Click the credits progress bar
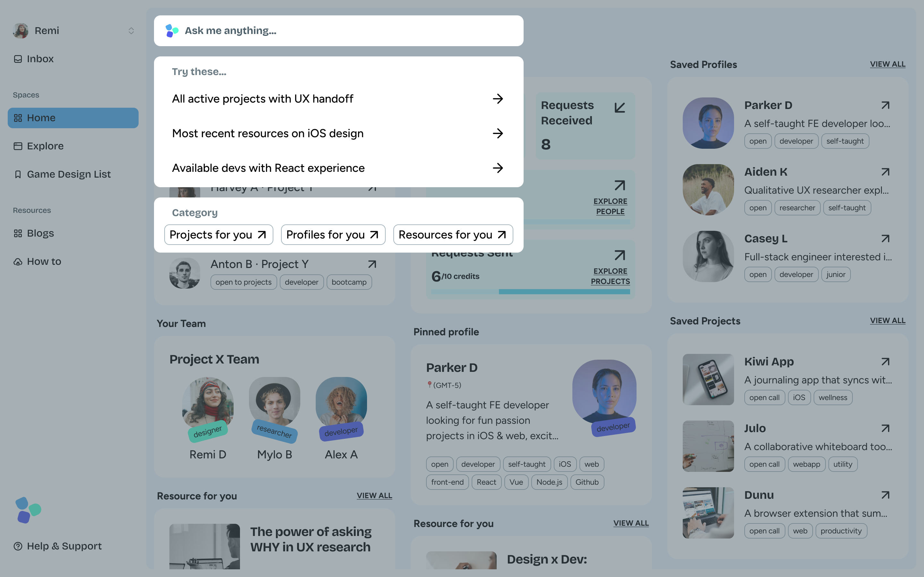 click(x=530, y=292)
